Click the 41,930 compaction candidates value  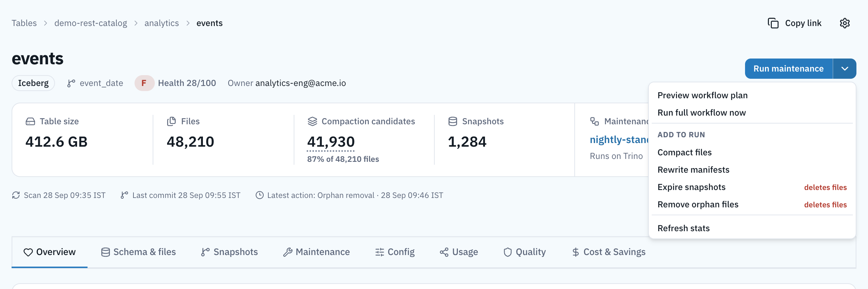pyautogui.click(x=331, y=142)
